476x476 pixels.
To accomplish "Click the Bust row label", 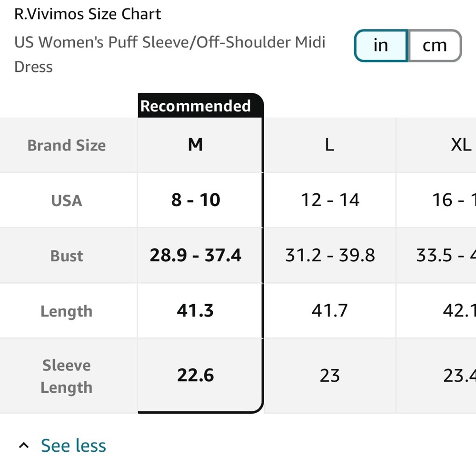I will coord(67,256).
